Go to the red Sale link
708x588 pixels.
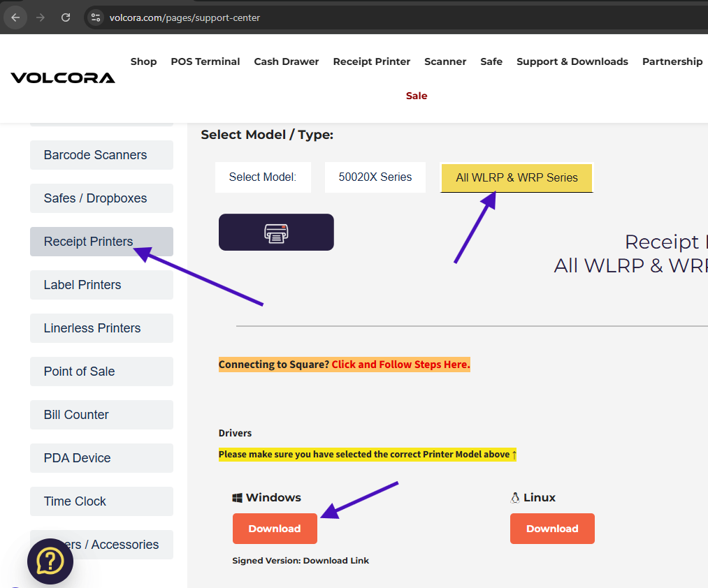417,96
